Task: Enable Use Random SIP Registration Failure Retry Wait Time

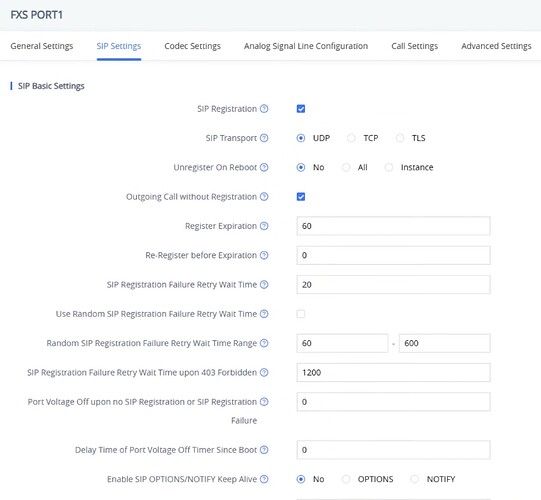Action: [x=301, y=314]
